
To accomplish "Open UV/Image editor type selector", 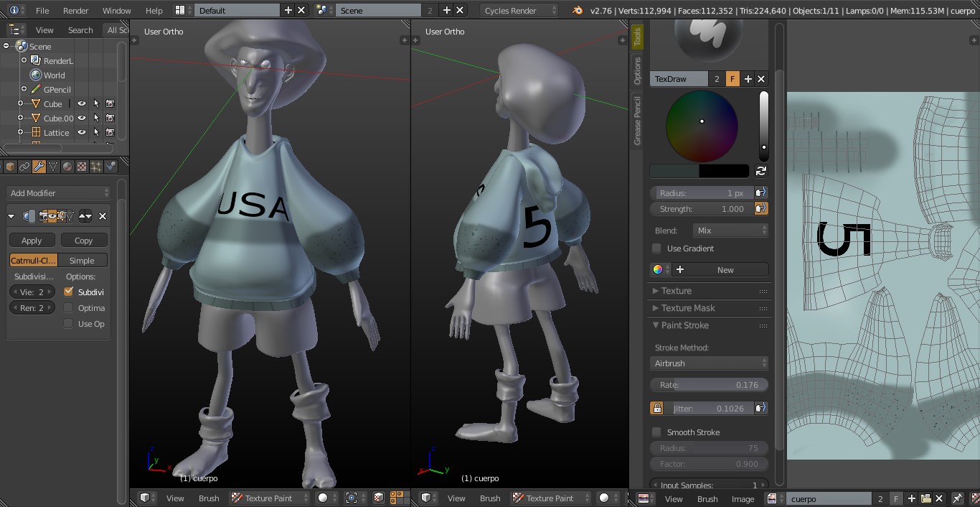I will (646, 498).
